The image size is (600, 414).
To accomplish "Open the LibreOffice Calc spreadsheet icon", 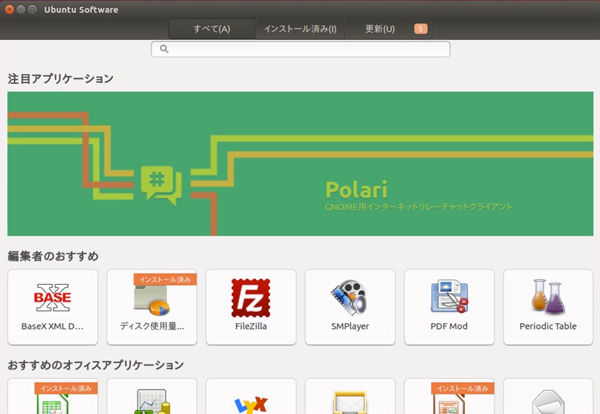I will click(52, 404).
